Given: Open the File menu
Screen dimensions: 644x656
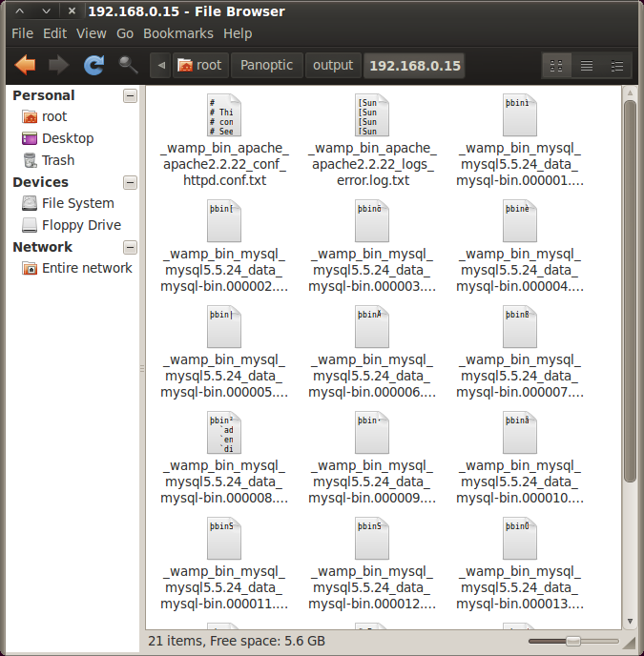Looking at the screenshot, I should pyautogui.click(x=22, y=33).
